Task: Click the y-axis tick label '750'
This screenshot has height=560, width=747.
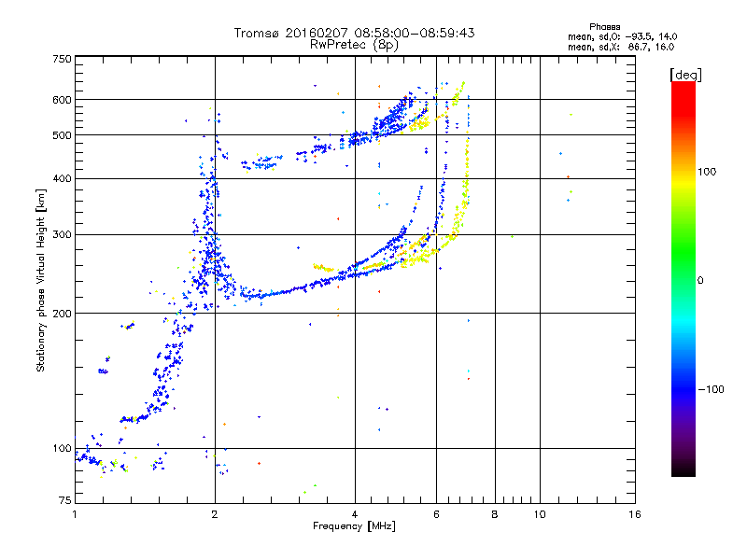Action: point(62,59)
